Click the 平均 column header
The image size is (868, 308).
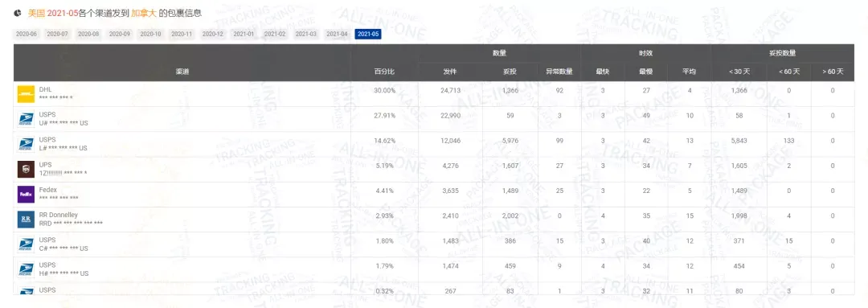pos(689,72)
